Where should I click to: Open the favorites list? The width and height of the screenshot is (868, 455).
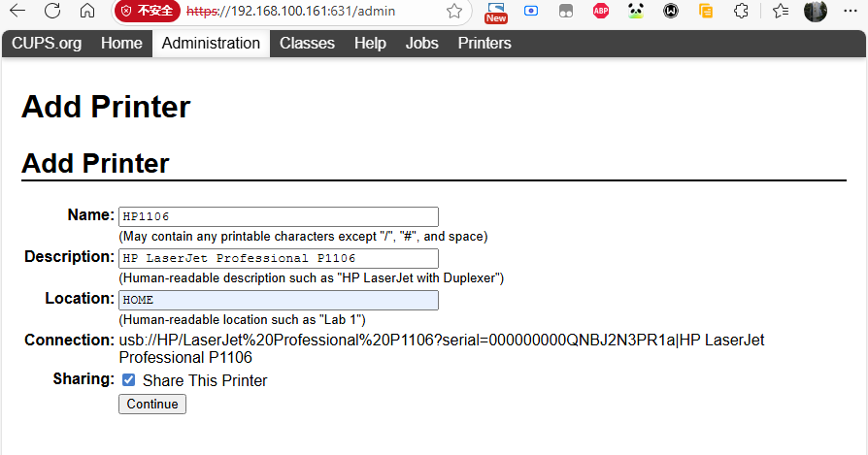point(781,11)
